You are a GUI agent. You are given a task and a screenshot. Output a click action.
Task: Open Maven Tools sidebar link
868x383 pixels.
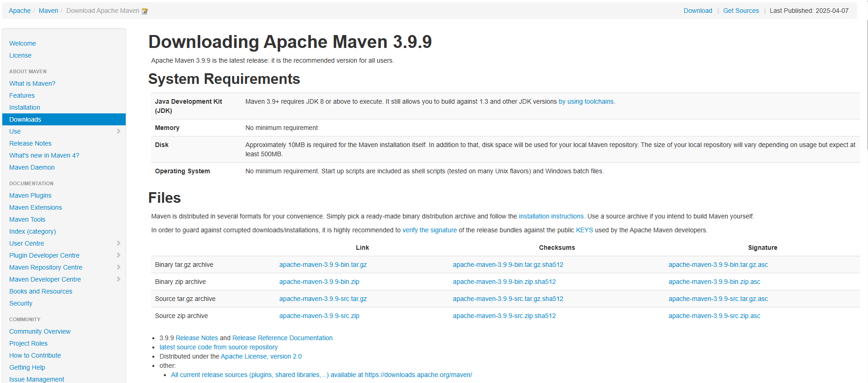[x=27, y=219]
